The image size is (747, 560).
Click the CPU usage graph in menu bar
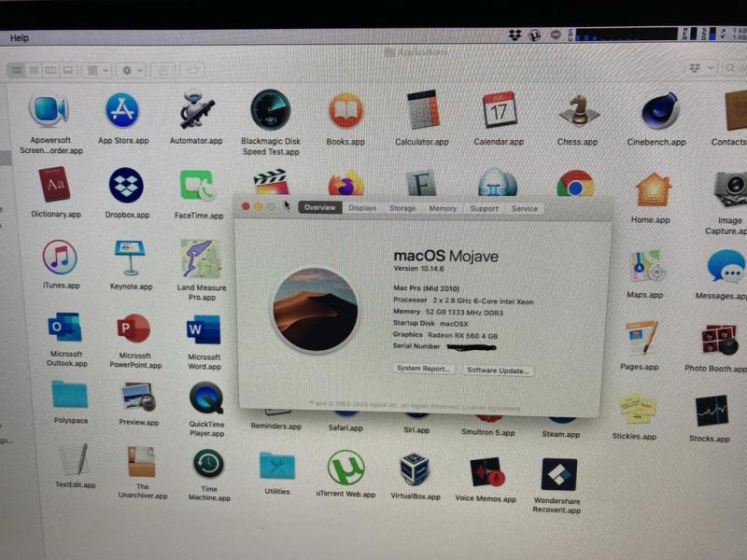[x=626, y=35]
